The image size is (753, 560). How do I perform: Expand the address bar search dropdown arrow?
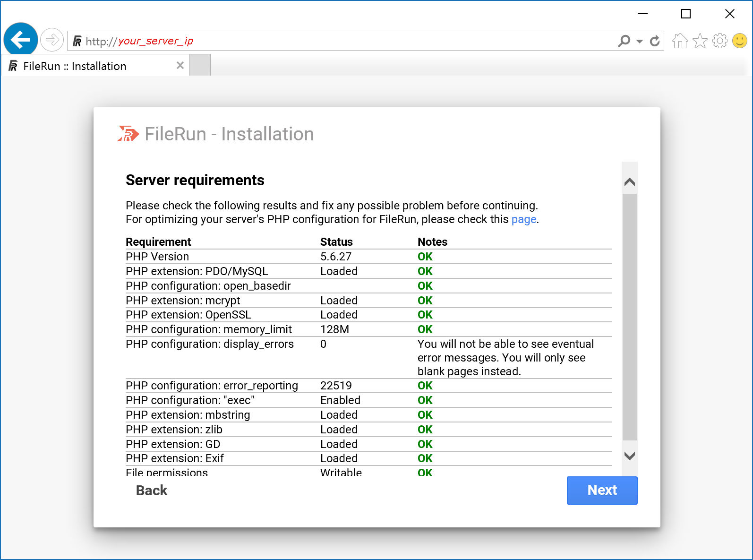tap(640, 42)
